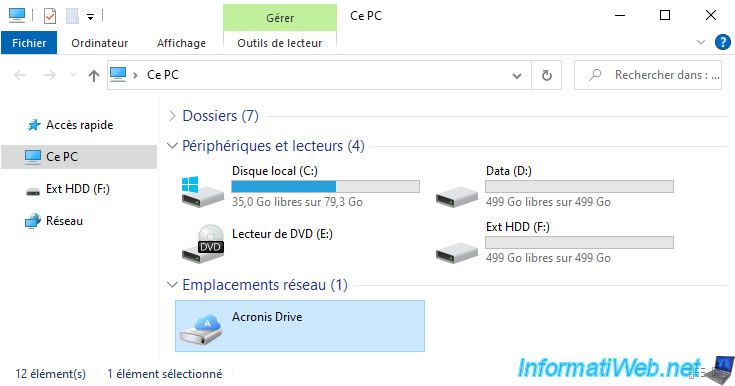
Task: Open the Fichier menu
Action: (29, 43)
